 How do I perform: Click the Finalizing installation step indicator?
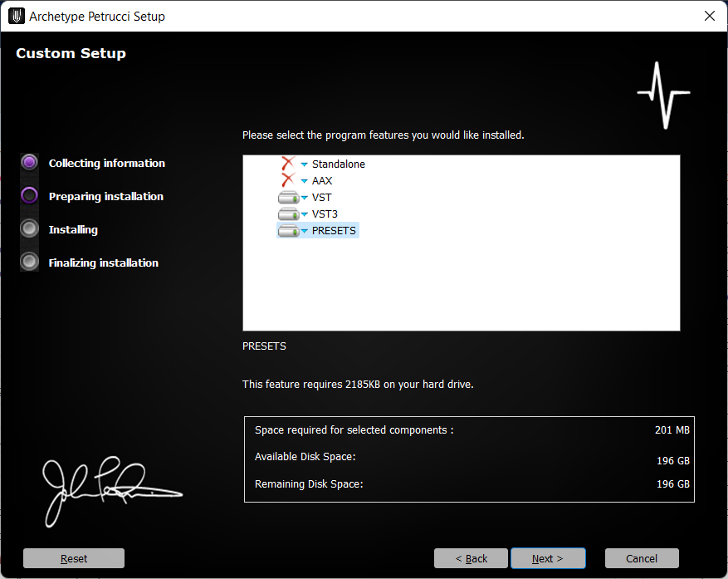pos(29,262)
